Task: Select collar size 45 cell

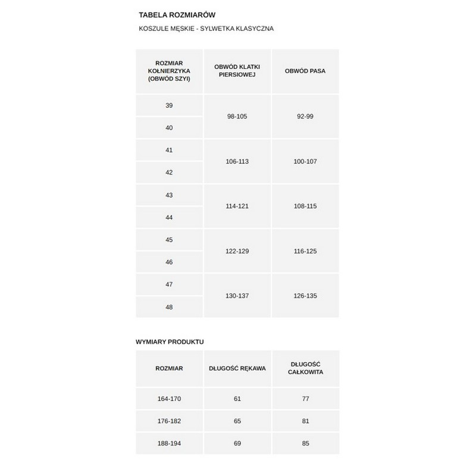Action: 169,240
